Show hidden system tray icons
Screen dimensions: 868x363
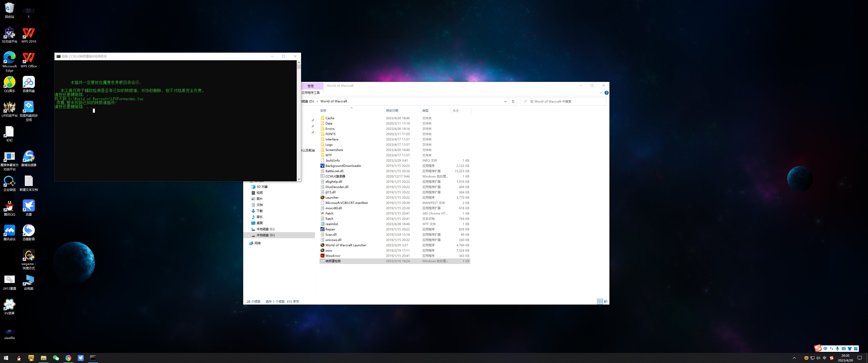[x=794, y=358]
